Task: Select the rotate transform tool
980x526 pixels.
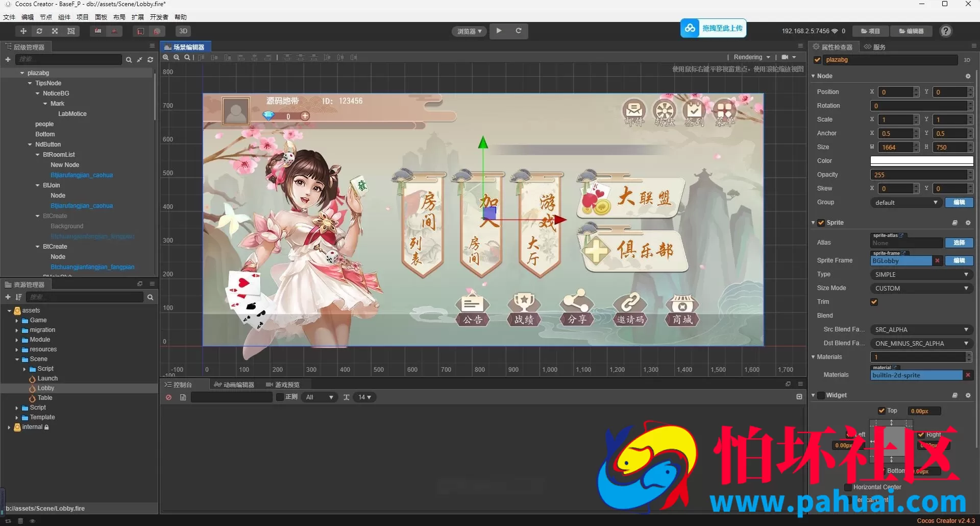Action: pyautogui.click(x=39, y=31)
